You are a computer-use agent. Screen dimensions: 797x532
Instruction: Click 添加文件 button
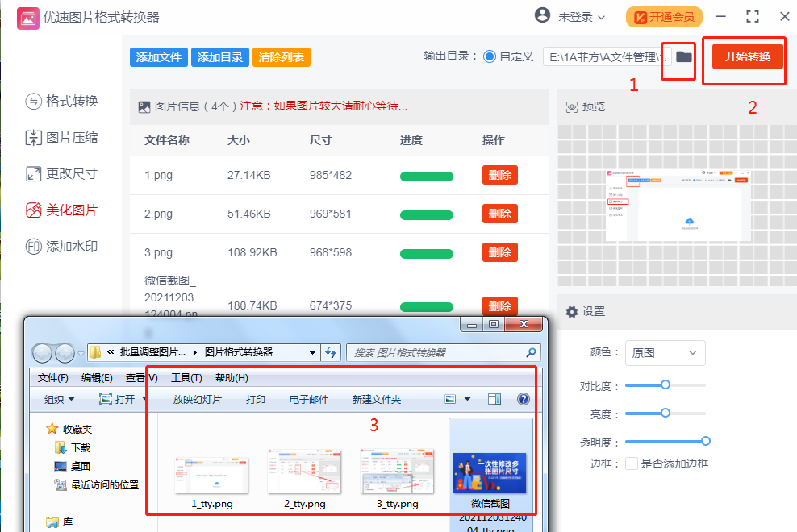coord(159,57)
